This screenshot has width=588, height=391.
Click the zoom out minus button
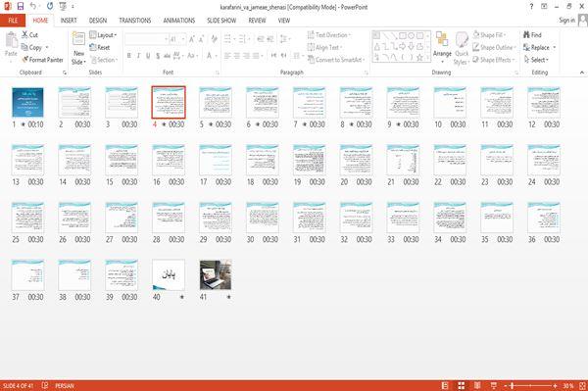click(505, 385)
